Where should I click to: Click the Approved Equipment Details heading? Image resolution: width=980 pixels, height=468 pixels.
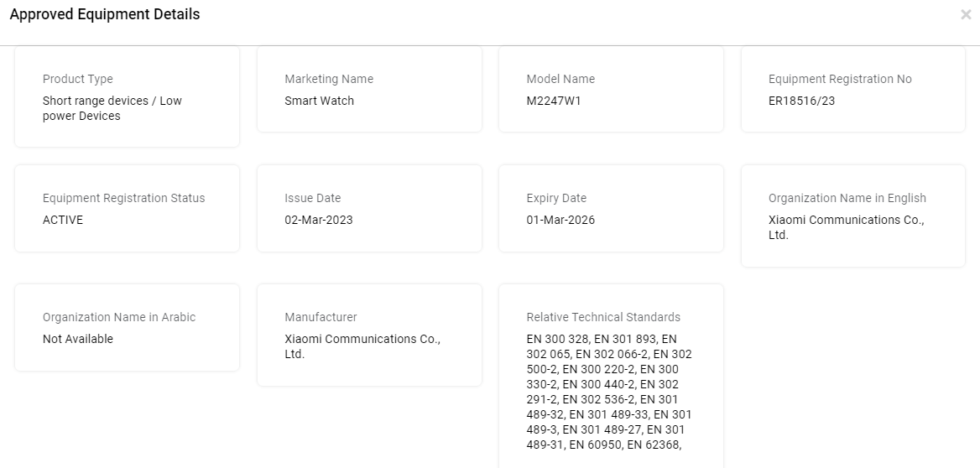pos(105,14)
